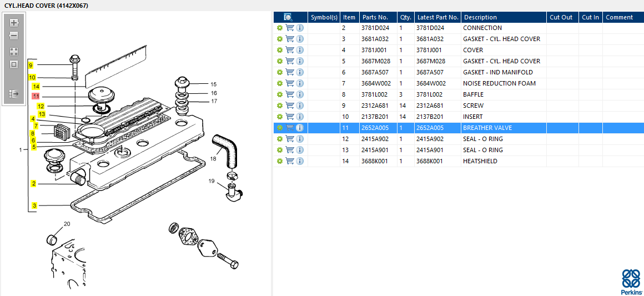This screenshot has height=296, width=644.
Task: Click the Perkins logo
Action: (x=631, y=282)
